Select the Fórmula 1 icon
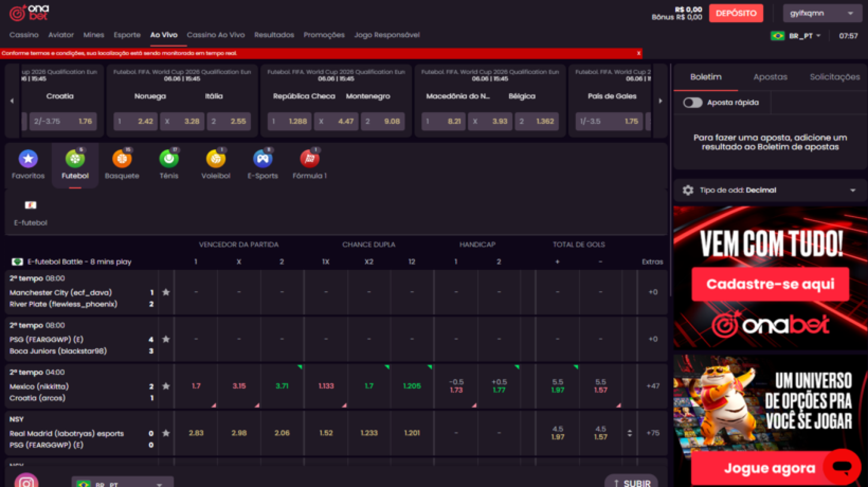The height and width of the screenshot is (487, 868). 310,159
